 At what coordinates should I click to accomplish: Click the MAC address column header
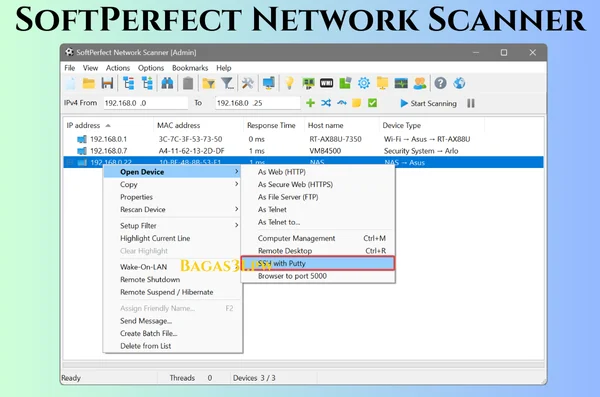pos(198,125)
